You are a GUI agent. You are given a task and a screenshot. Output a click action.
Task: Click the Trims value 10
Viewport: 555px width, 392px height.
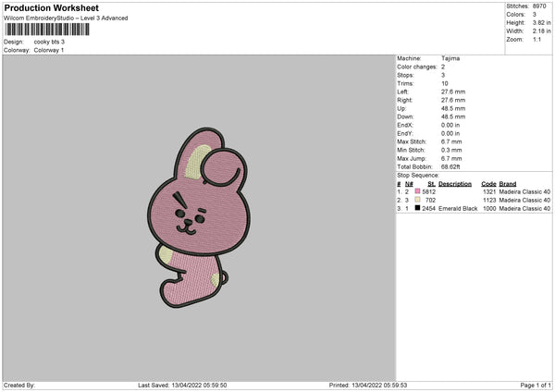pos(445,83)
